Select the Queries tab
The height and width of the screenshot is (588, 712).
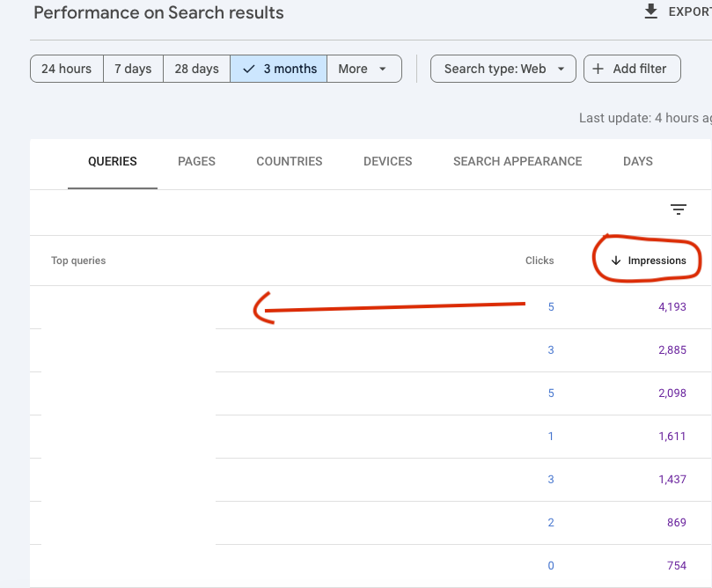(x=113, y=161)
